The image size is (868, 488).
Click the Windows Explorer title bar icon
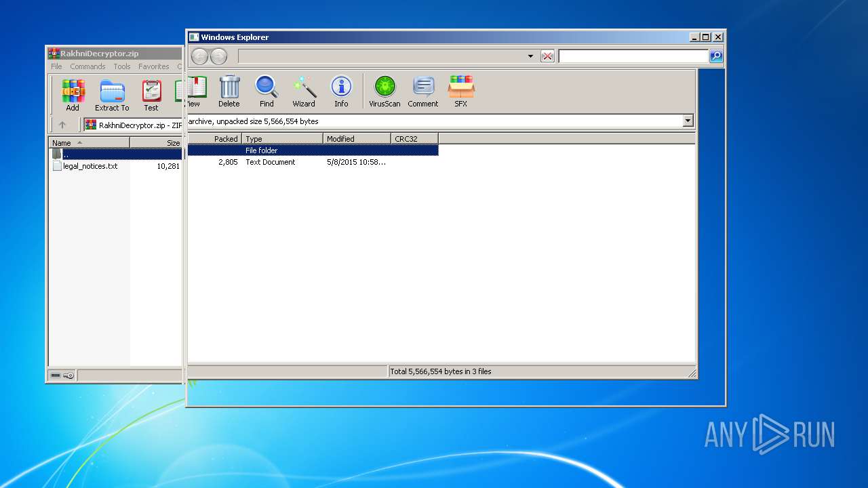(x=194, y=37)
